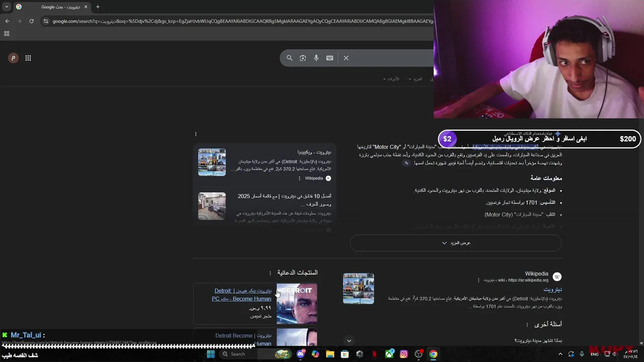Open أفضل 10 فنادق في ديترويت source
Image resolution: width=644 pixels, height=362 pixels.
[284, 200]
